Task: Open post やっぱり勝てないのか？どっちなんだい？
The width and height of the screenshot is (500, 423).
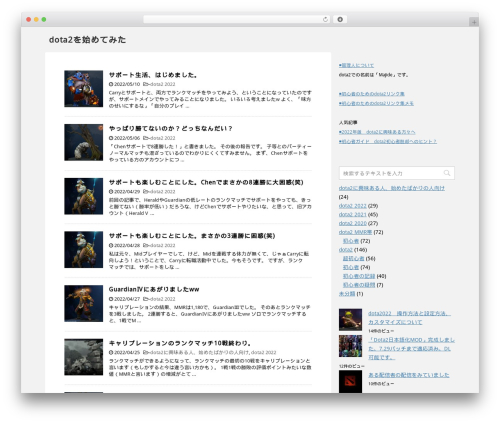Action: click(x=170, y=128)
